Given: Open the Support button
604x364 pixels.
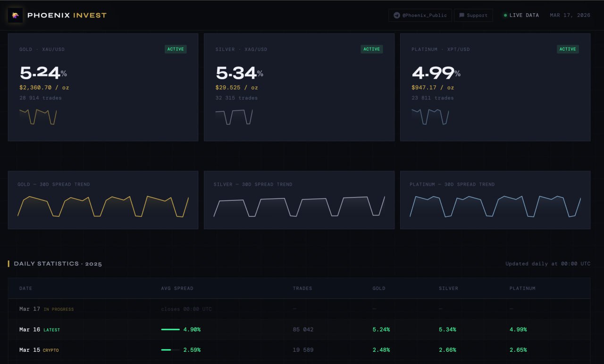Looking at the screenshot, I should pos(473,16).
